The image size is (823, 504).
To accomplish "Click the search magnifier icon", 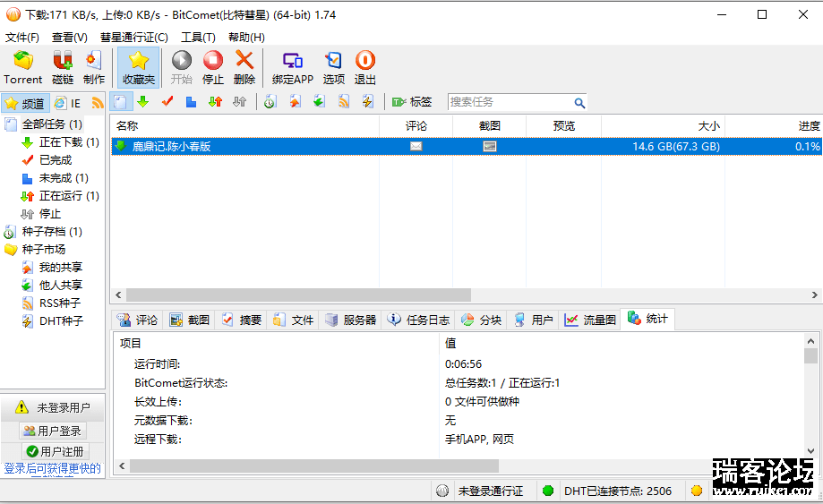I will (x=579, y=103).
